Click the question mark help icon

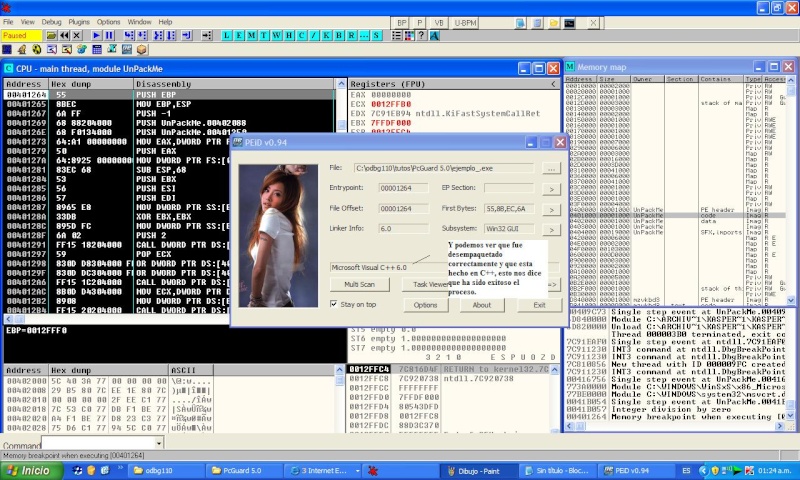(x=421, y=35)
